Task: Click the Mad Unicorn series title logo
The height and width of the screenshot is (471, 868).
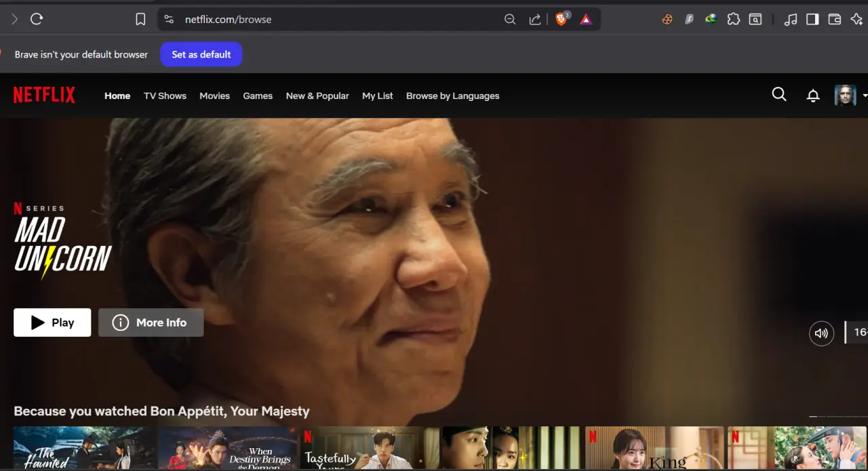Action: pos(63,248)
